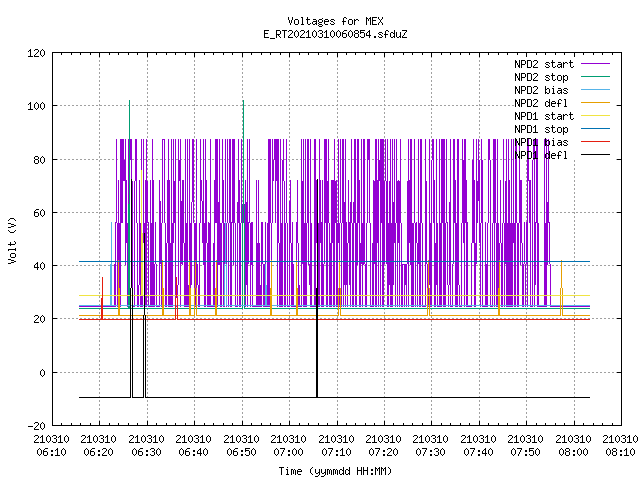This screenshot has height=480, width=640.
Task: Click the filename E_RT20210310060854.sfduZ subtitle
Action: (335, 34)
